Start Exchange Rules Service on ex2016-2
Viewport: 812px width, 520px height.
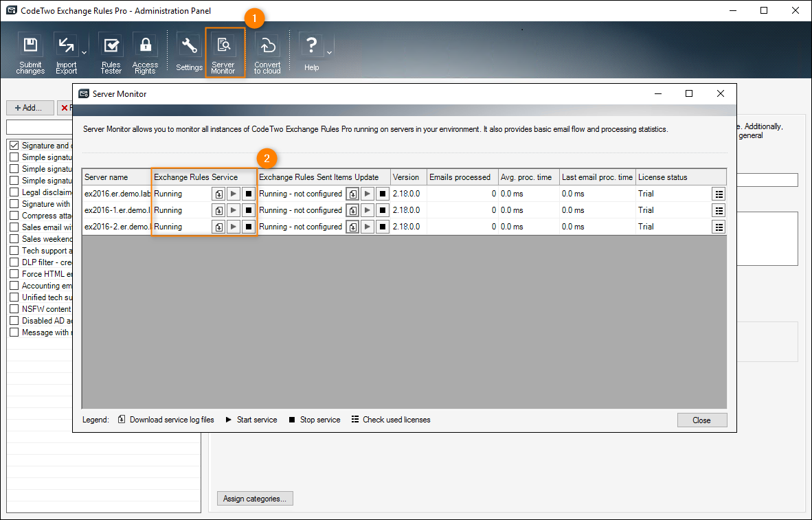[x=234, y=227]
